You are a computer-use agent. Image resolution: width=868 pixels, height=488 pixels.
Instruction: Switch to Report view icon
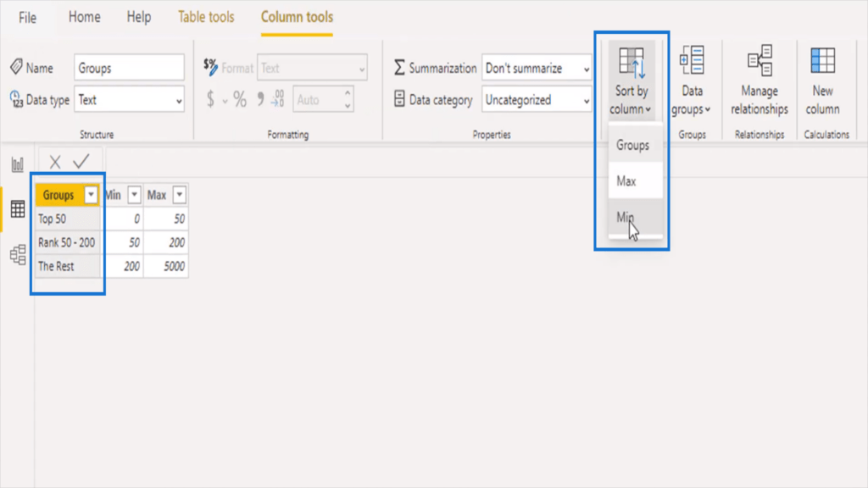18,164
